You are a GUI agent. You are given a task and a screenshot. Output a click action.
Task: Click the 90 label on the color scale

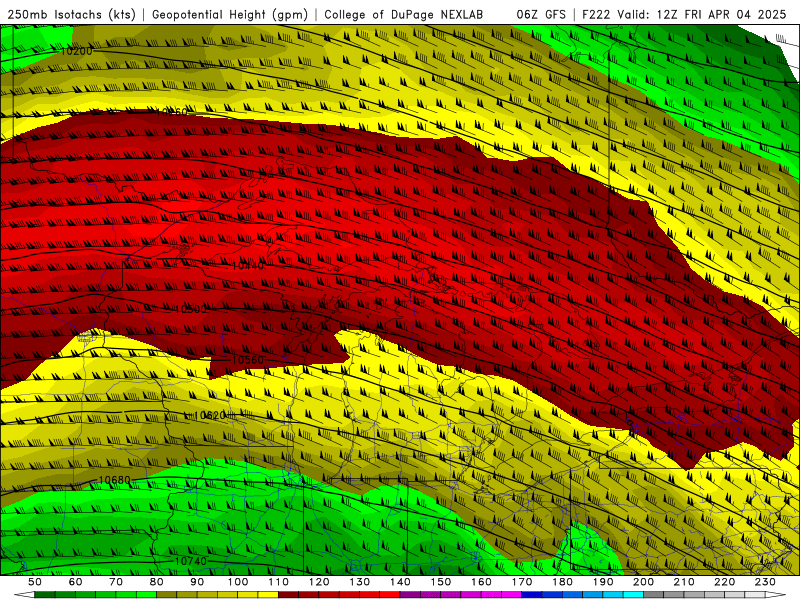click(197, 582)
